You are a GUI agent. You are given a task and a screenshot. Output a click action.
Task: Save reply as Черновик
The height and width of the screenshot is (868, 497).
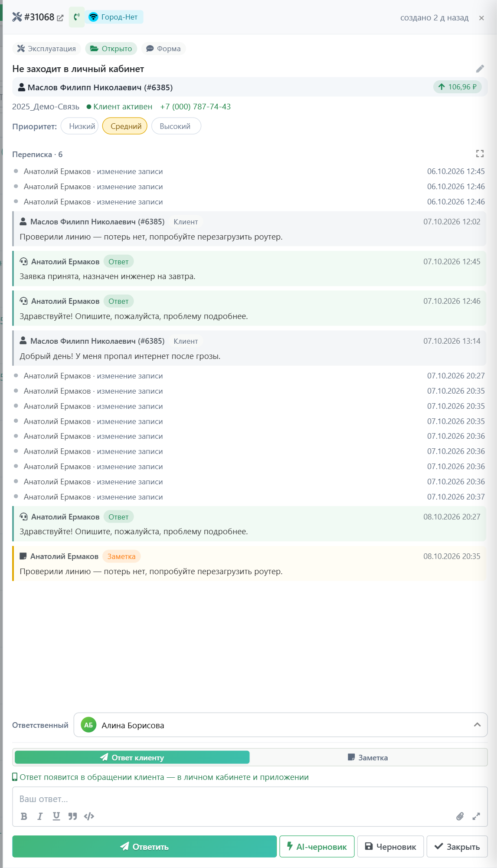coord(391,847)
